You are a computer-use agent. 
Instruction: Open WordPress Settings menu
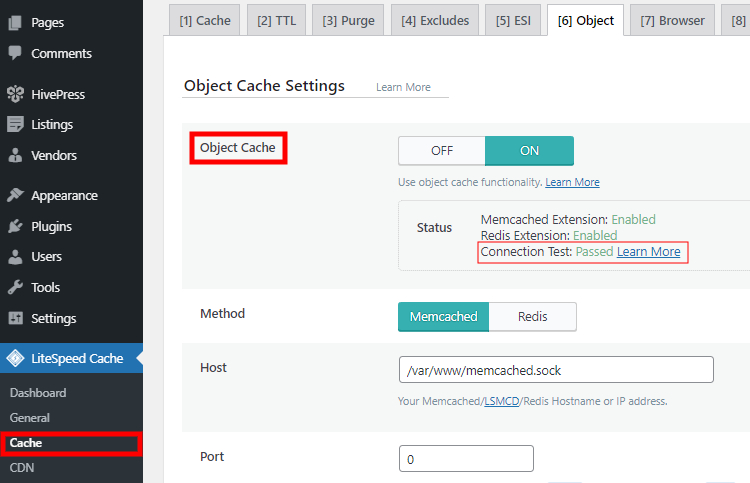pos(54,318)
